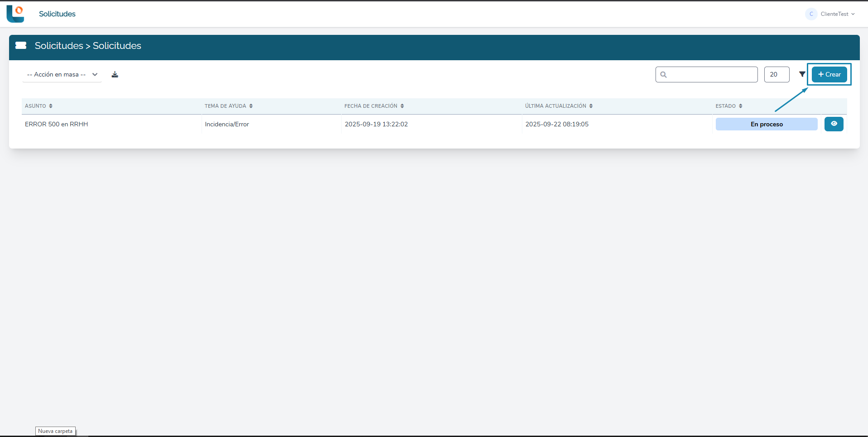Sort by Fecha de Creación column
This screenshot has width=868, height=437.
point(402,106)
